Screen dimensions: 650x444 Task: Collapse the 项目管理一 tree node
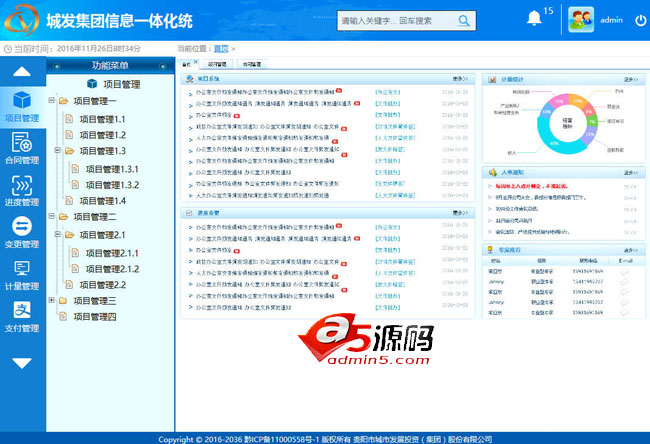(51, 102)
